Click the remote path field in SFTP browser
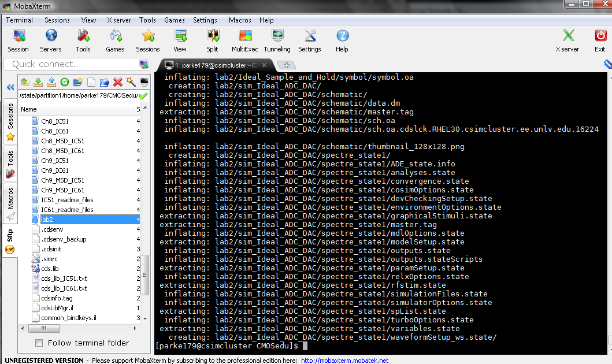Viewport: 612px width, 364px height. coord(79,95)
